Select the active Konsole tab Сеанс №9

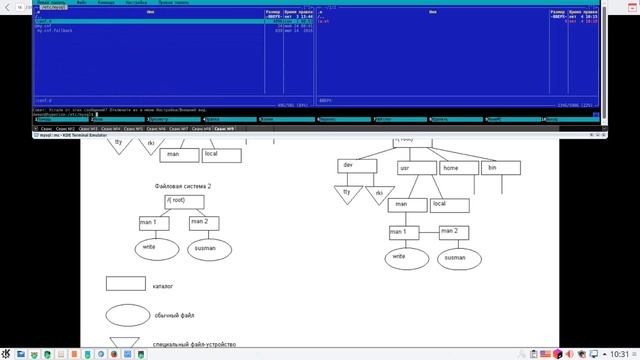[x=224, y=129]
